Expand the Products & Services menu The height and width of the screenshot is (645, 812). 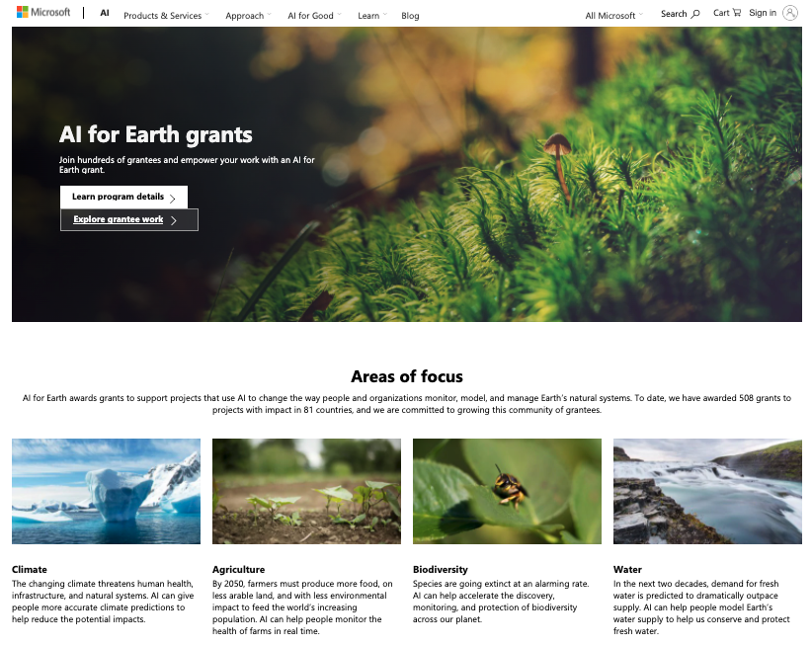coord(166,16)
